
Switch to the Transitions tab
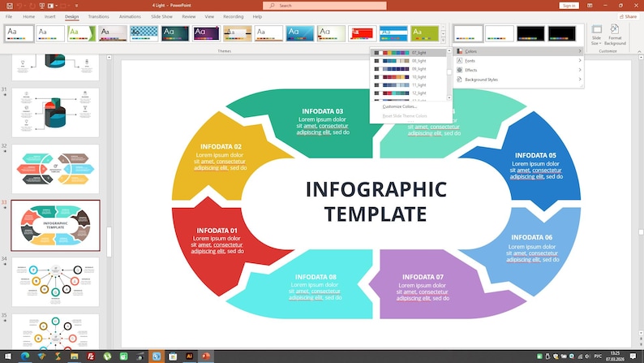click(x=99, y=16)
